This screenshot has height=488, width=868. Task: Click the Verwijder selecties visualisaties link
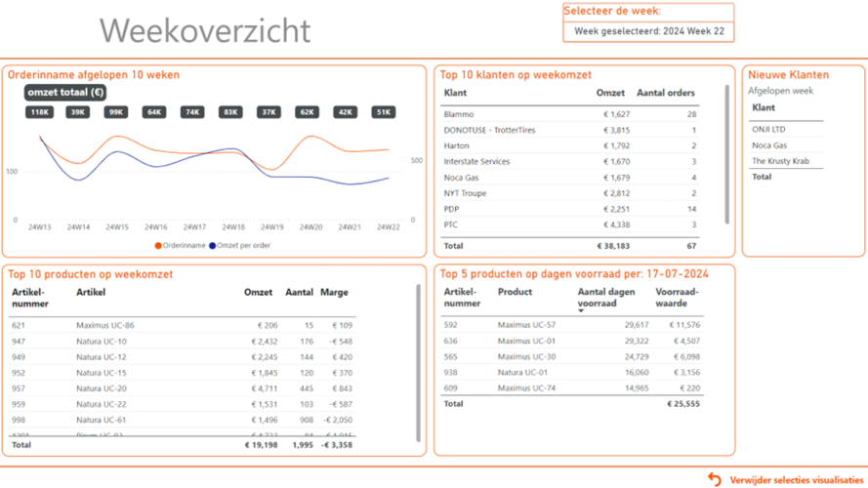point(796,479)
